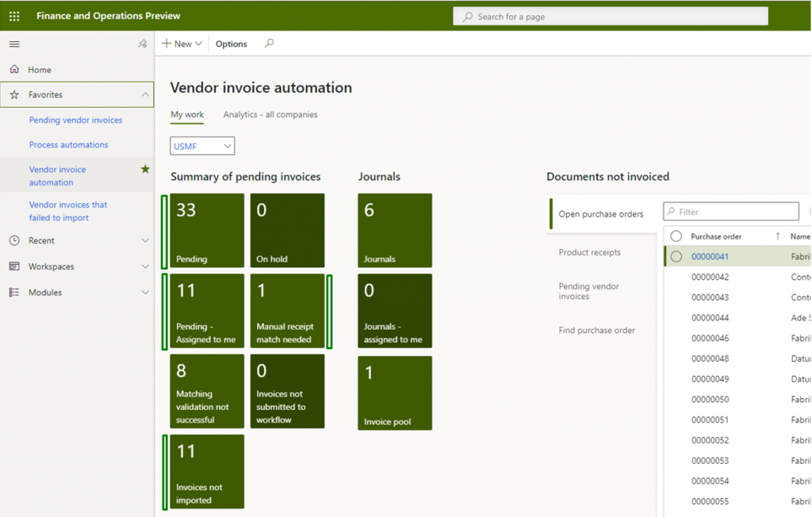Open Matching validation not successful tile
The image size is (812, 517).
[207, 391]
